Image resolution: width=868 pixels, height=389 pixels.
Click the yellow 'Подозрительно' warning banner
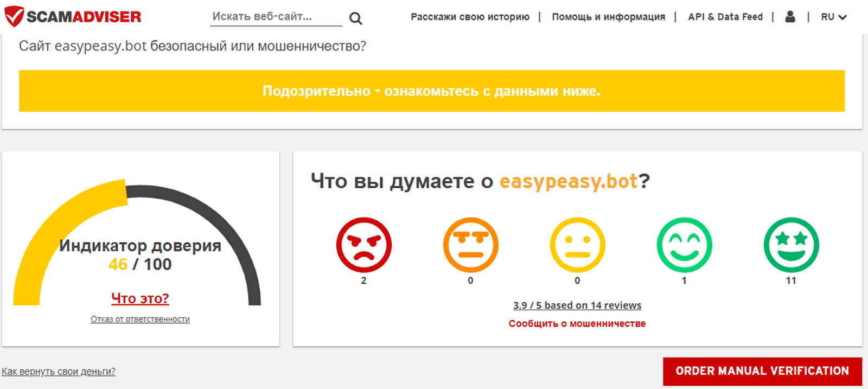point(432,91)
